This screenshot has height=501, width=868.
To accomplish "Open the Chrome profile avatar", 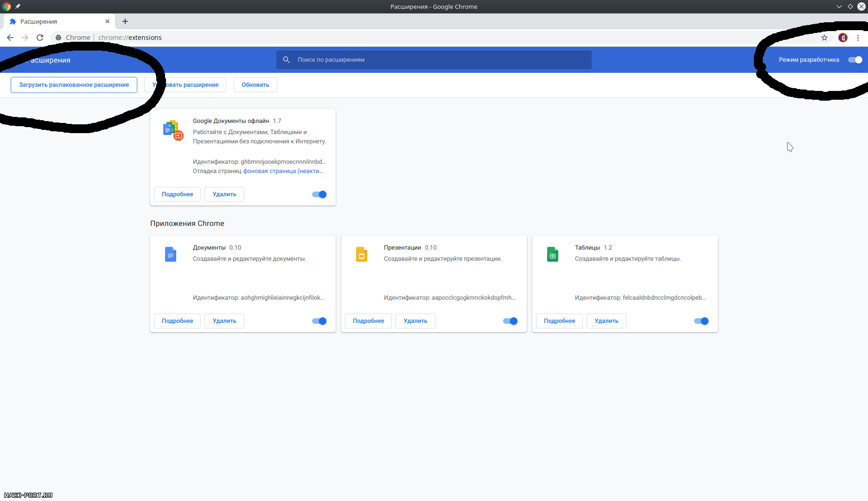I will [x=843, y=38].
